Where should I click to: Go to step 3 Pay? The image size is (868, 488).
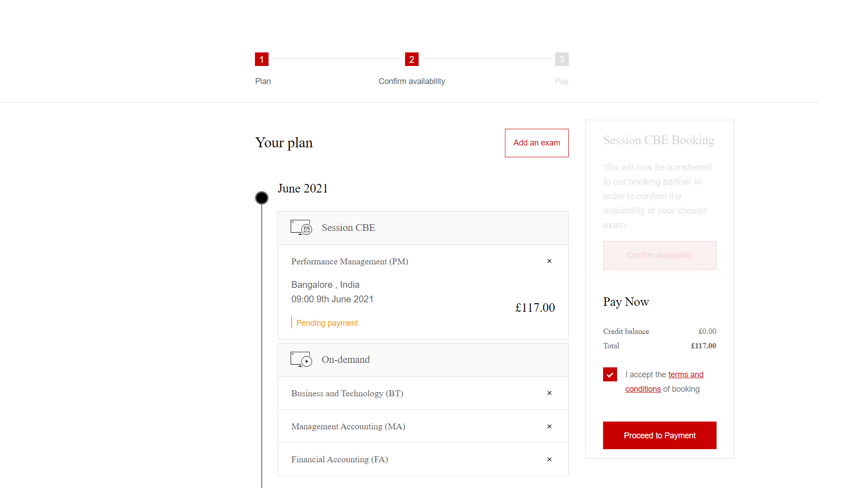click(x=562, y=59)
